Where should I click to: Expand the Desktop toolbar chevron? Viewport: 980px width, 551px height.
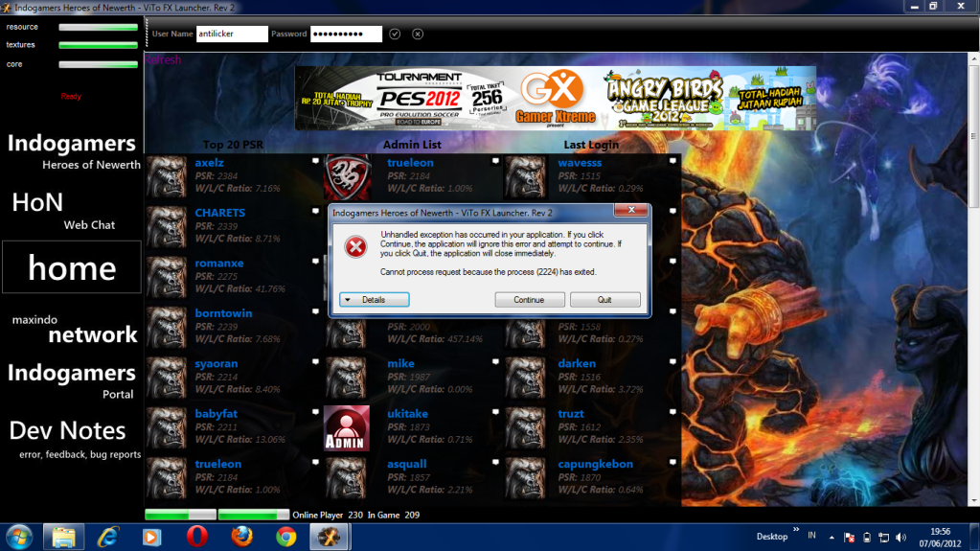click(x=796, y=530)
